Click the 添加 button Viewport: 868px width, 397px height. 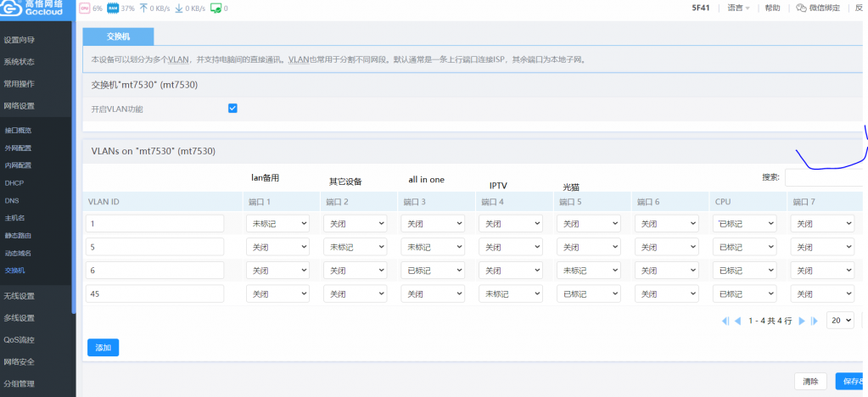(103, 348)
